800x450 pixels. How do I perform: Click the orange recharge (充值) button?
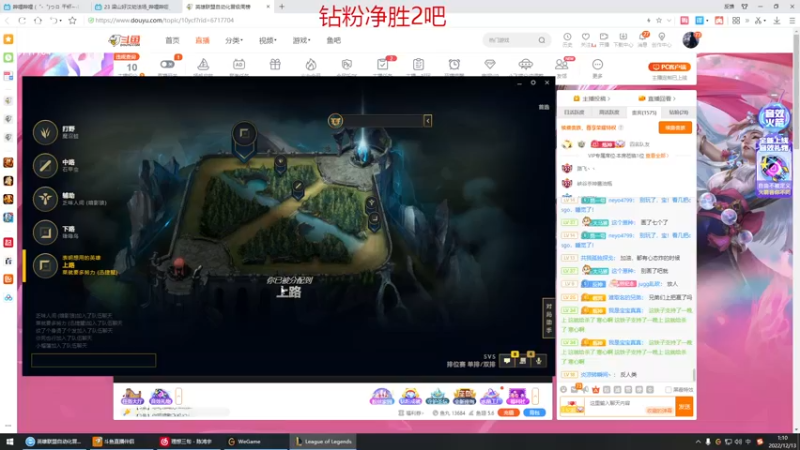coord(508,413)
